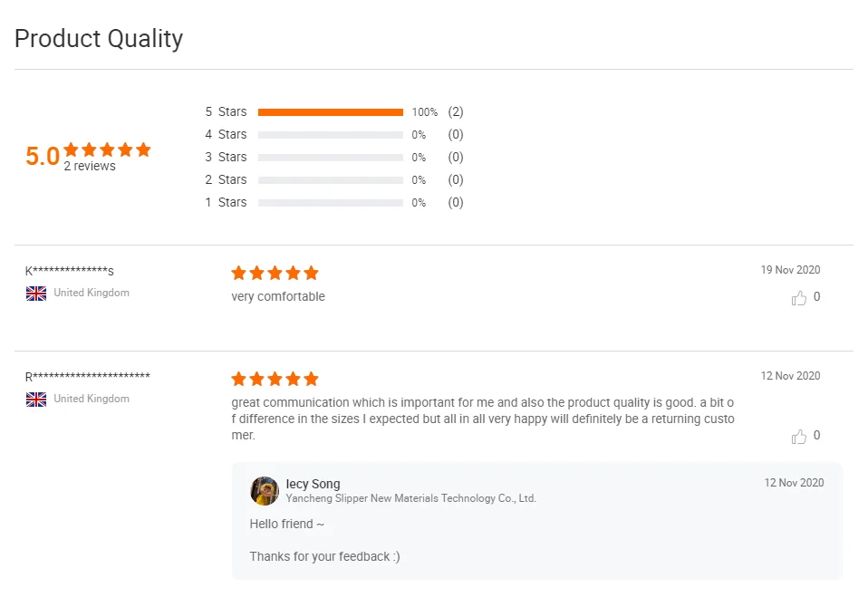This screenshot has width=868, height=607.
Task: Filter reviews by 2 Stars
Action: [x=226, y=180]
